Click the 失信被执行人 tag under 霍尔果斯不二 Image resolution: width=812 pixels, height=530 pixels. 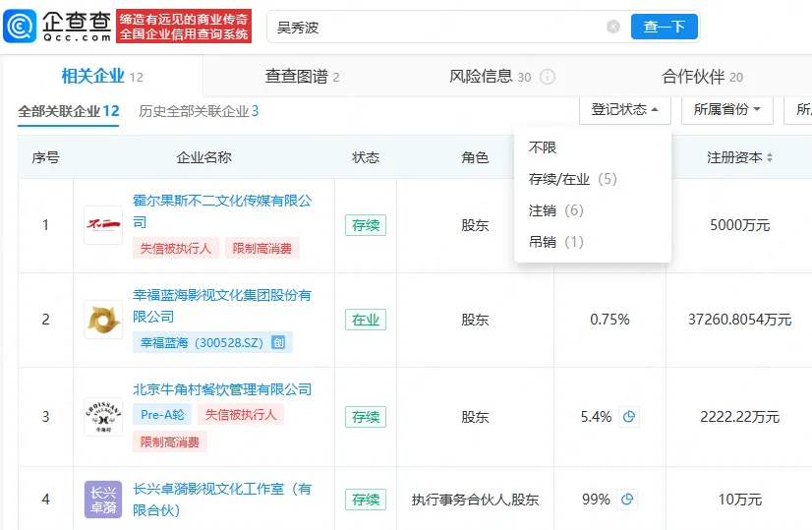click(x=176, y=249)
